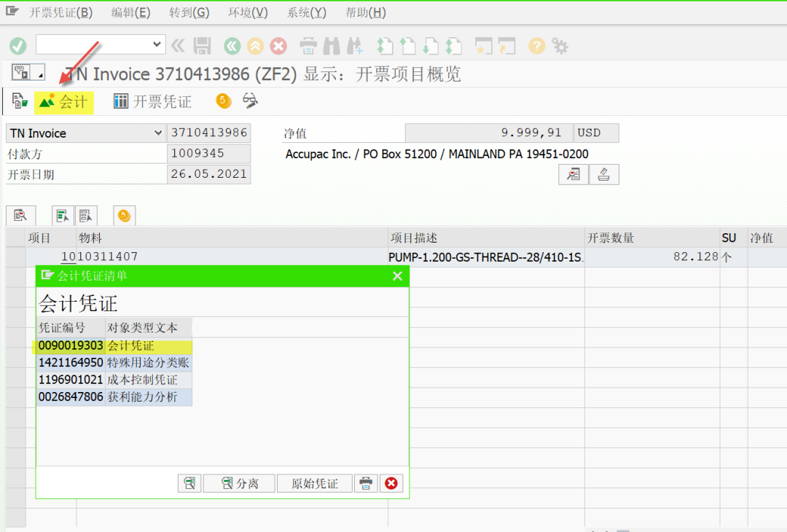The image size is (787, 532).
Task: Click the document flow icon left of 会计
Action: pos(20,101)
